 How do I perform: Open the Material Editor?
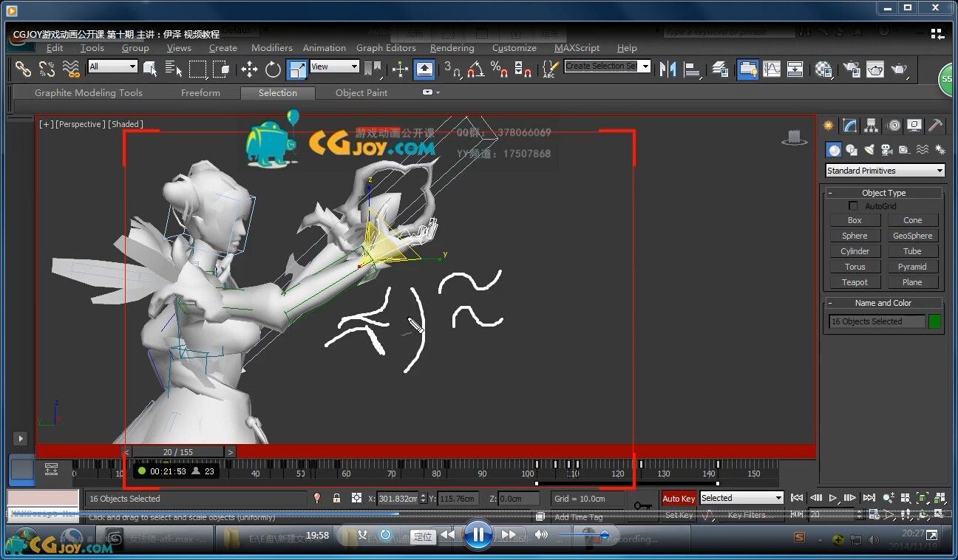point(823,69)
